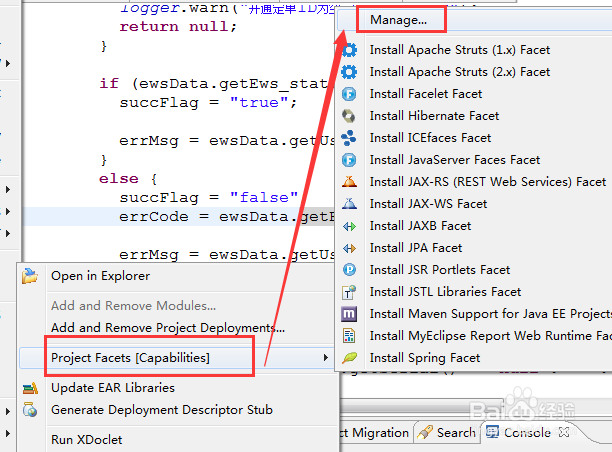
Task: Click the 'succFlag = "true";' code line
Action: (x=208, y=103)
